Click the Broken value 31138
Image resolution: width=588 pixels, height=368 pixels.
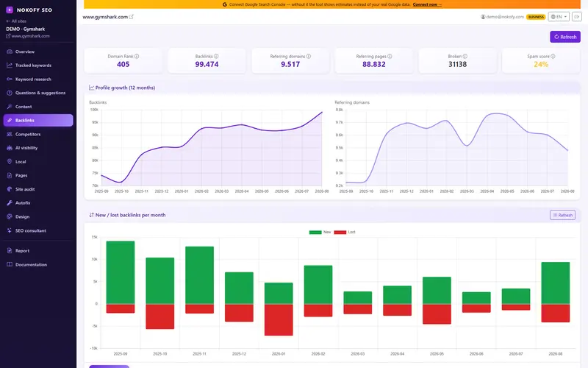[x=457, y=64]
